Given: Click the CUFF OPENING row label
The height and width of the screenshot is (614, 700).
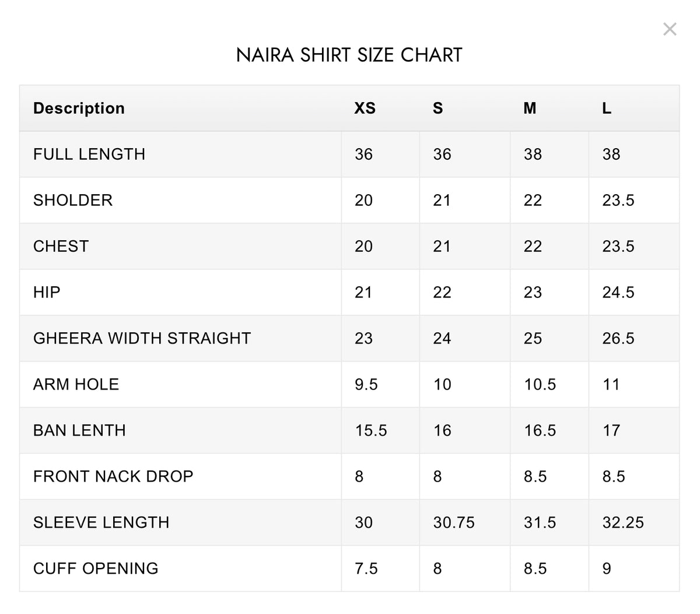Looking at the screenshot, I should coord(96,569).
